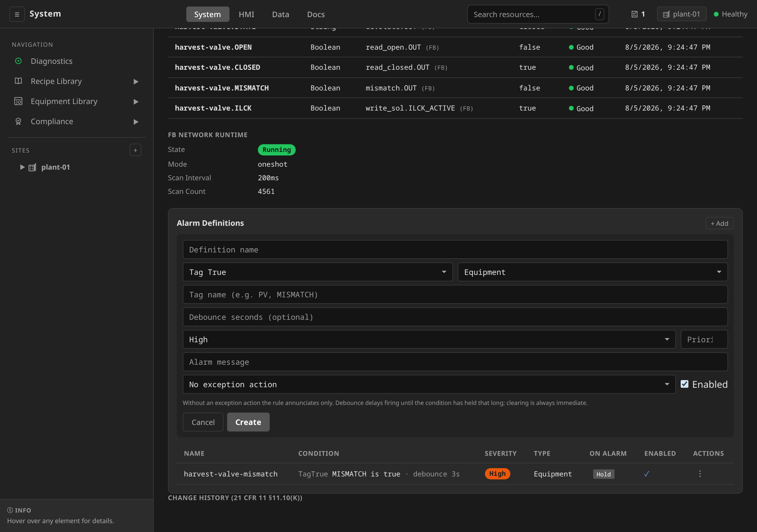757x532 pixels.
Task: Switch to the System tab
Action: point(207,14)
